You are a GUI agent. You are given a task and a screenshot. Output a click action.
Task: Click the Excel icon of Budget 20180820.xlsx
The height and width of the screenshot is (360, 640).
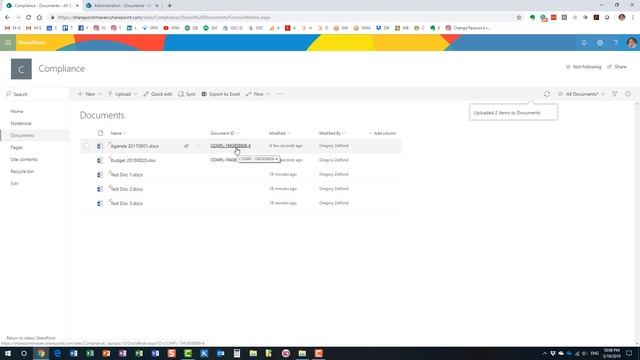tap(100, 160)
